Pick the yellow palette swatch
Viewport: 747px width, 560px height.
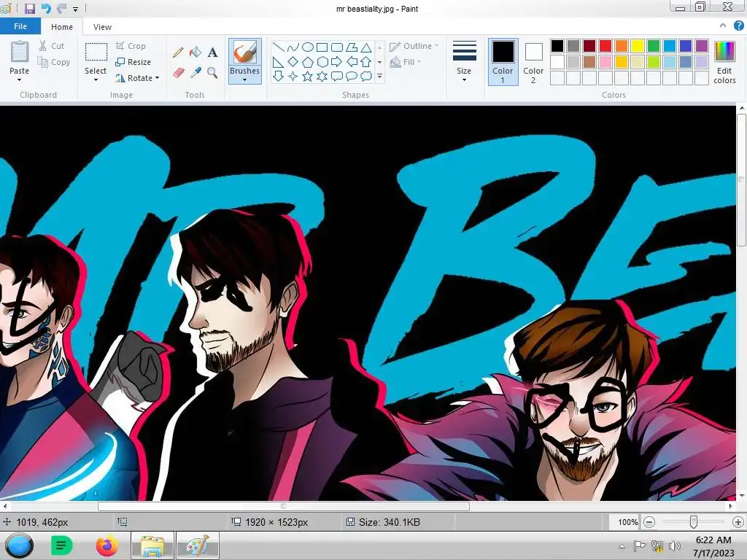(x=638, y=46)
